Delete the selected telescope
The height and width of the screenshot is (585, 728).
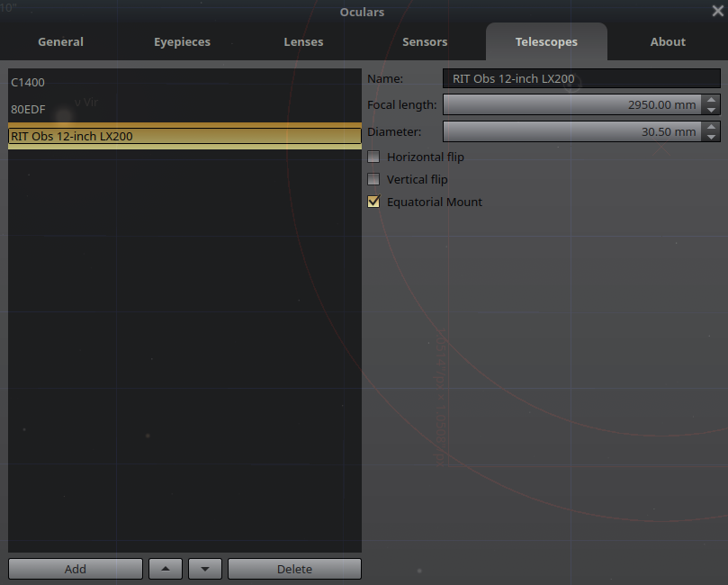pyautogui.click(x=294, y=569)
